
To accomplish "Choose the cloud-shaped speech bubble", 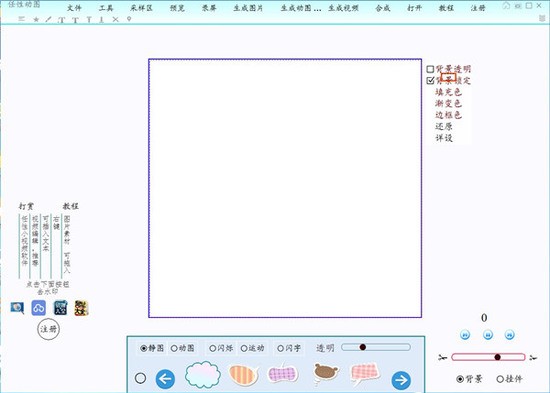I will pyautogui.click(x=203, y=375).
